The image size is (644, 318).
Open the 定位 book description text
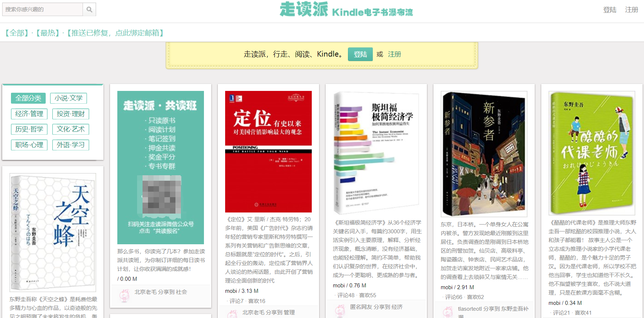coord(269,250)
